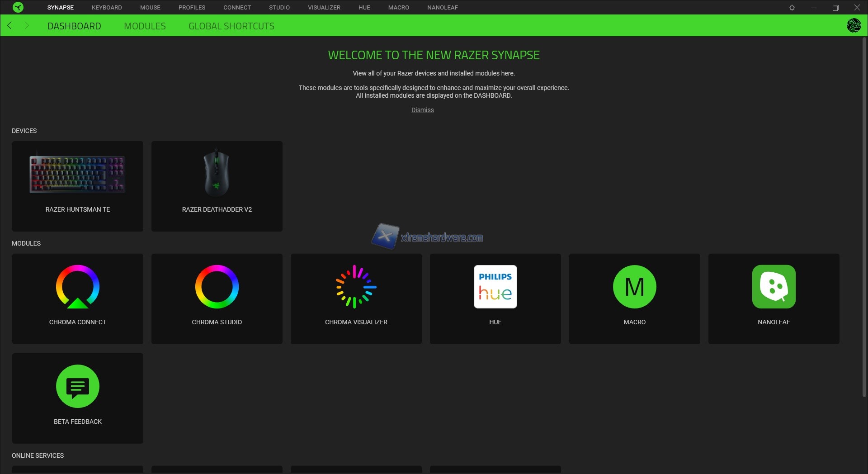Click the vertical scrollbar on the right
Screen dimensions: 868x474
864,217
